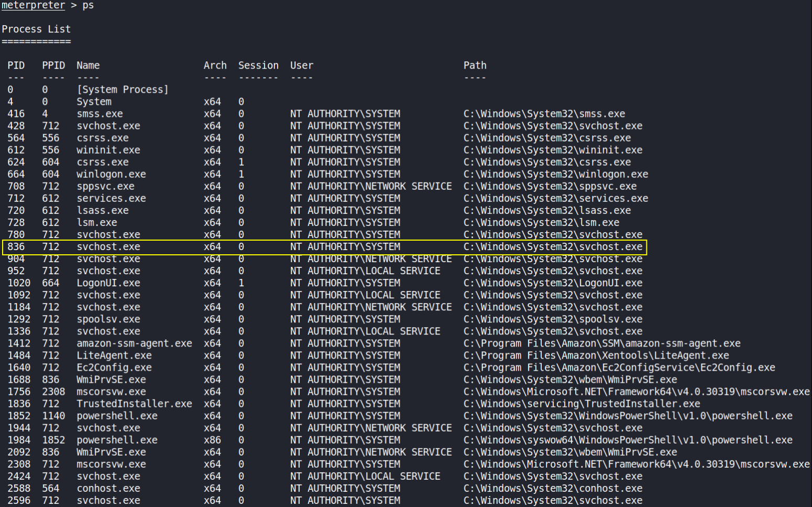
Task: Click the TrustedInstaller.exe process name
Action: pos(134,404)
